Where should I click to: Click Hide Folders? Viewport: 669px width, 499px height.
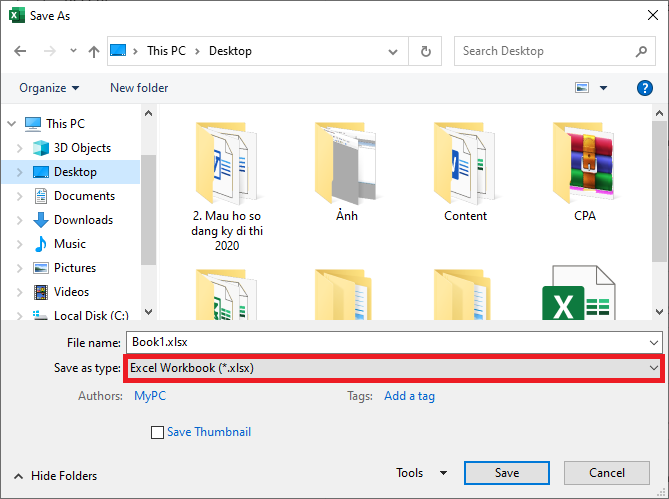click(55, 476)
